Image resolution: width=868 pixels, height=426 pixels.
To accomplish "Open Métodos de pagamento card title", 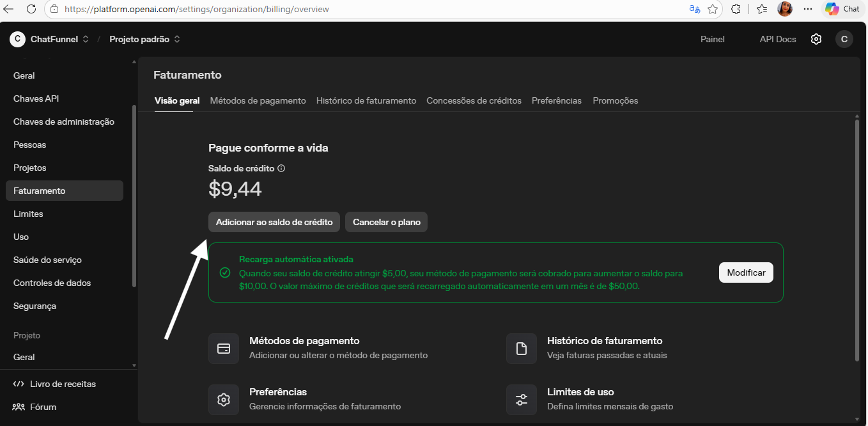I will click(x=304, y=341).
